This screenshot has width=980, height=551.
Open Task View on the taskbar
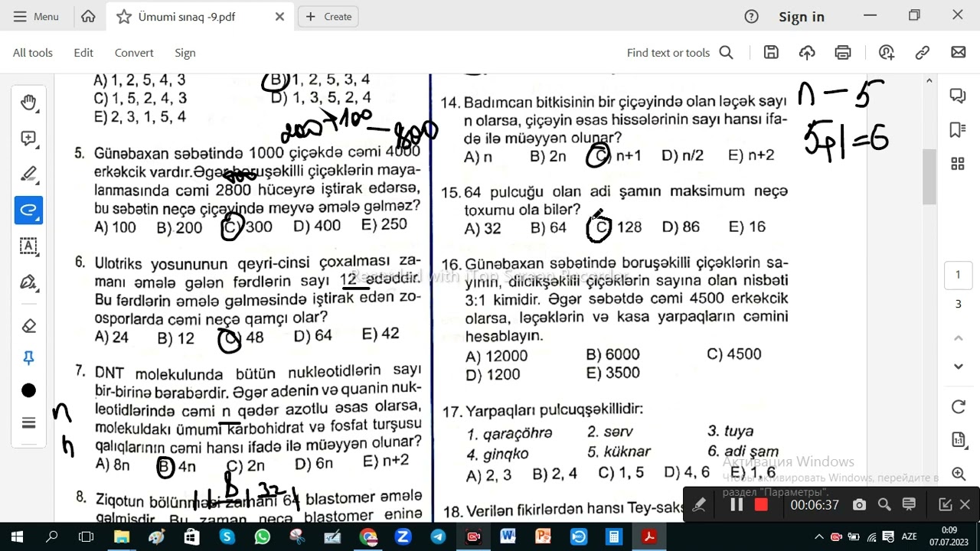(x=87, y=537)
